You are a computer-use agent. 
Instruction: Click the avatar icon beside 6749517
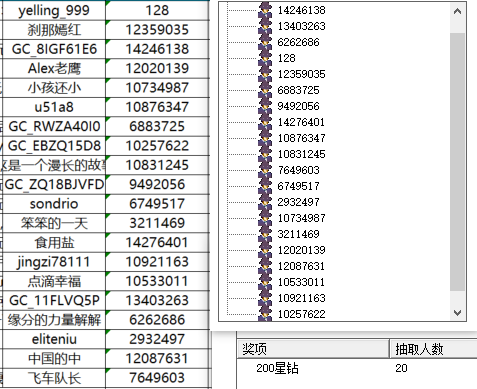pos(265,186)
